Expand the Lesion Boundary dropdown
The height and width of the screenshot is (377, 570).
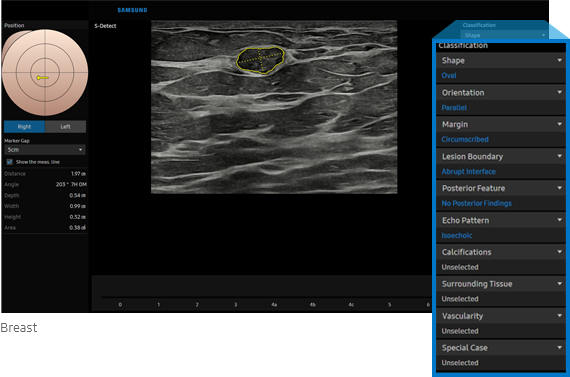(x=501, y=156)
